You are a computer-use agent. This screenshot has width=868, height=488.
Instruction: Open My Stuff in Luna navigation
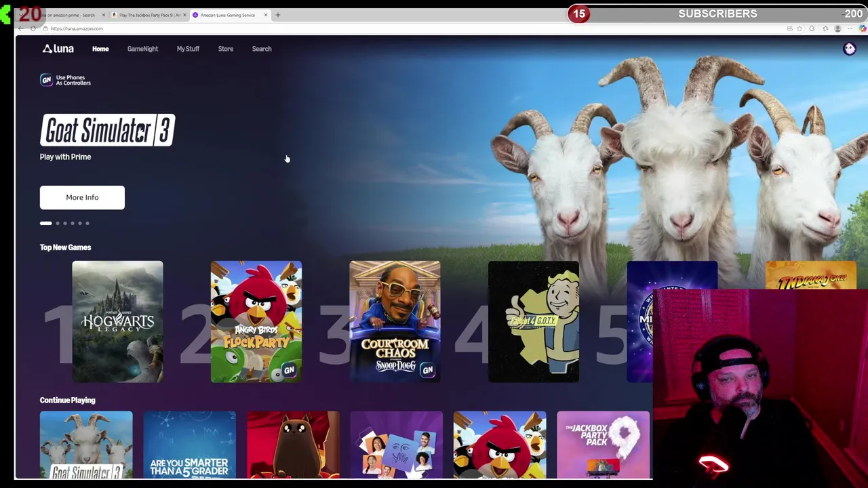(x=188, y=49)
